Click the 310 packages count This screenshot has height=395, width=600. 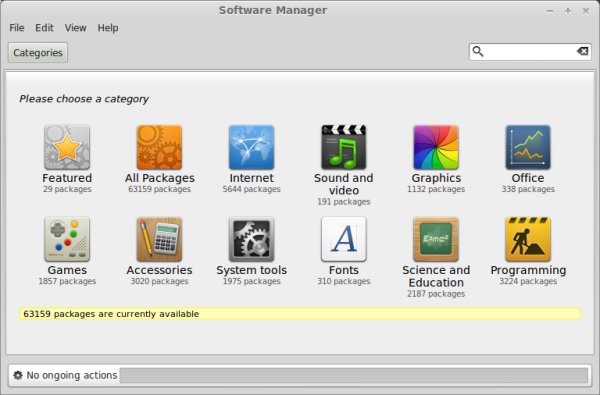tap(344, 281)
